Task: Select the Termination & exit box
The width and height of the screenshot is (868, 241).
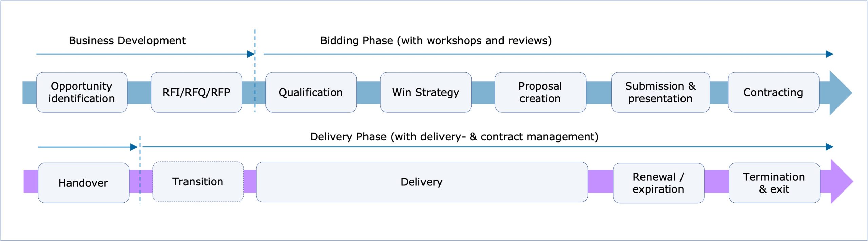Action: coord(774,183)
